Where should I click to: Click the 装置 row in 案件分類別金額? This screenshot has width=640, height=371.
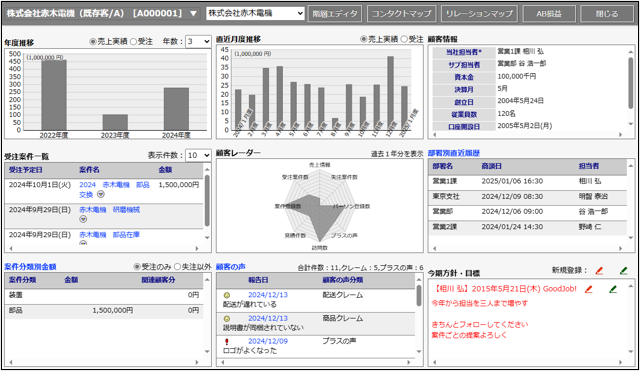coord(104,295)
